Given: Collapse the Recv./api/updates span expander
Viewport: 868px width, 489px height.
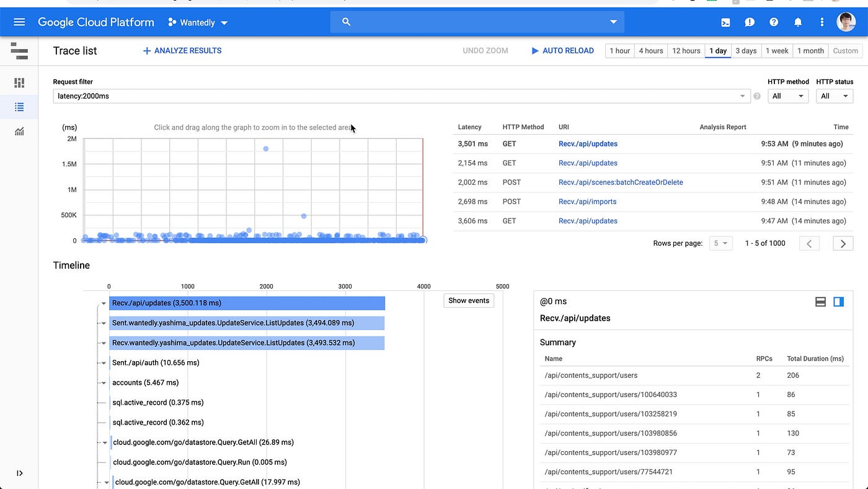Looking at the screenshot, I should 104,303.
